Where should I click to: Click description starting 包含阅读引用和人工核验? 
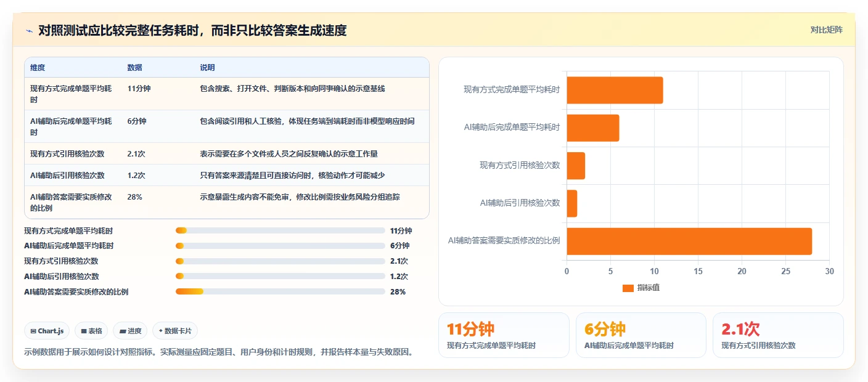point(307,121)
